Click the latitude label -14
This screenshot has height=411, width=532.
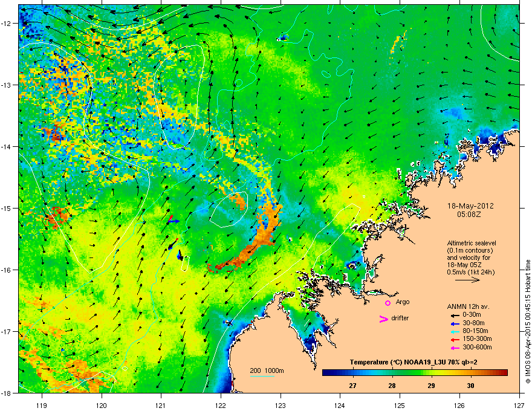[6, 146]
